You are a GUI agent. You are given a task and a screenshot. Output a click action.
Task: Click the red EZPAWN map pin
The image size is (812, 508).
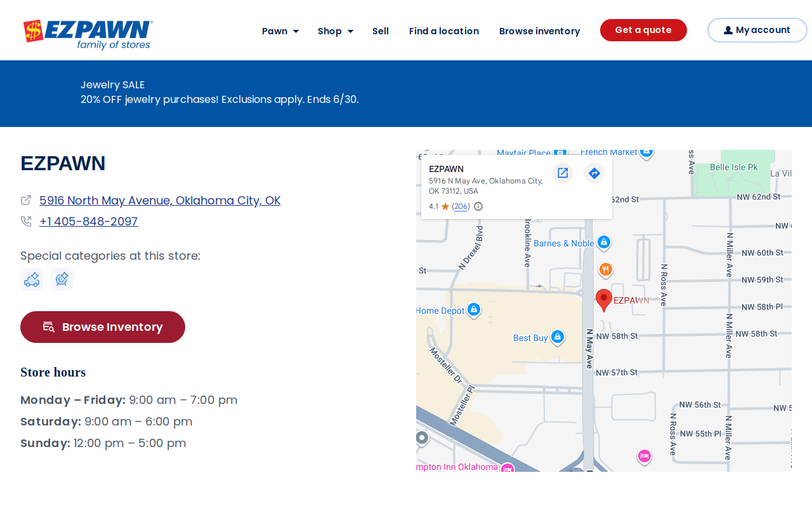click(x=604, y=300)
